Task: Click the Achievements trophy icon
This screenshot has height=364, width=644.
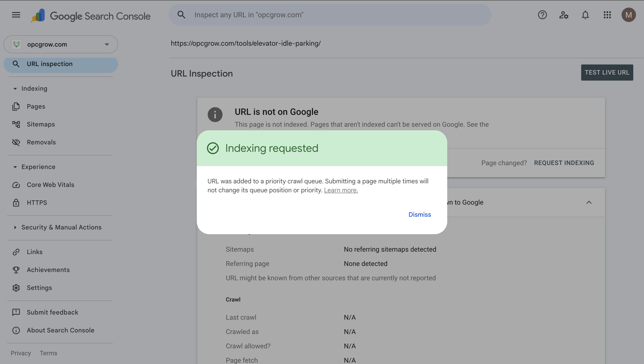Action: tap(16, 270)
